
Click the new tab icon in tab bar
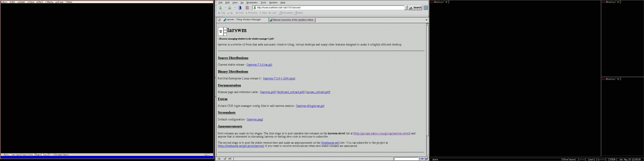tap(219, 20)
